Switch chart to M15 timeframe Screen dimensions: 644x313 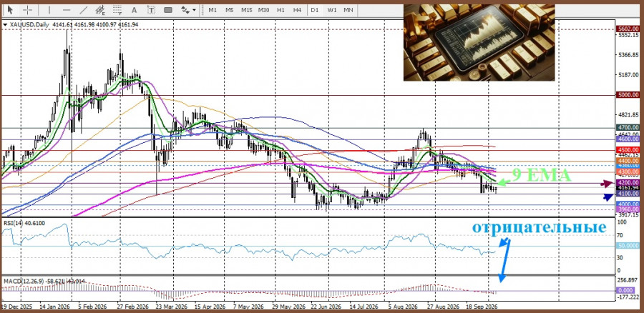246,10
